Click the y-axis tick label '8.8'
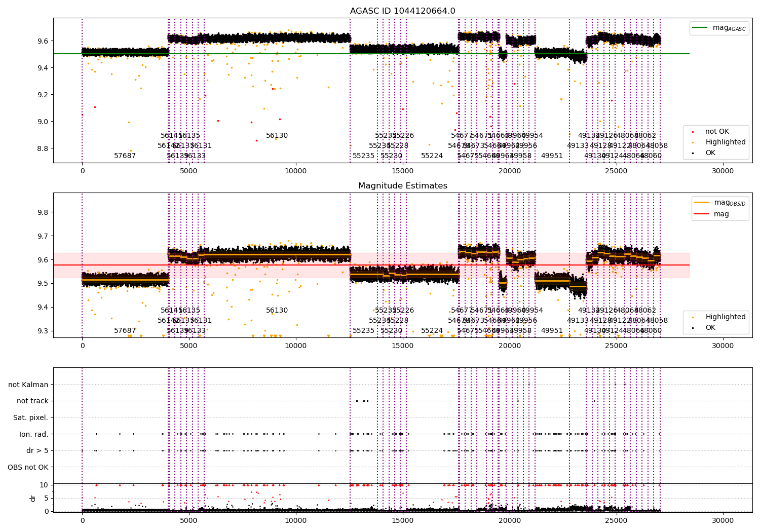The height and width of the screenshot is (532, 760). tap(43, 148)
